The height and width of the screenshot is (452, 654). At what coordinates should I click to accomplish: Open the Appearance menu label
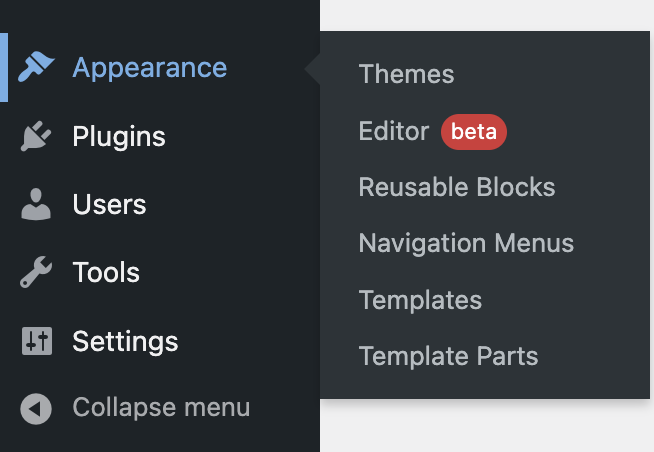[x=150, y=68]
